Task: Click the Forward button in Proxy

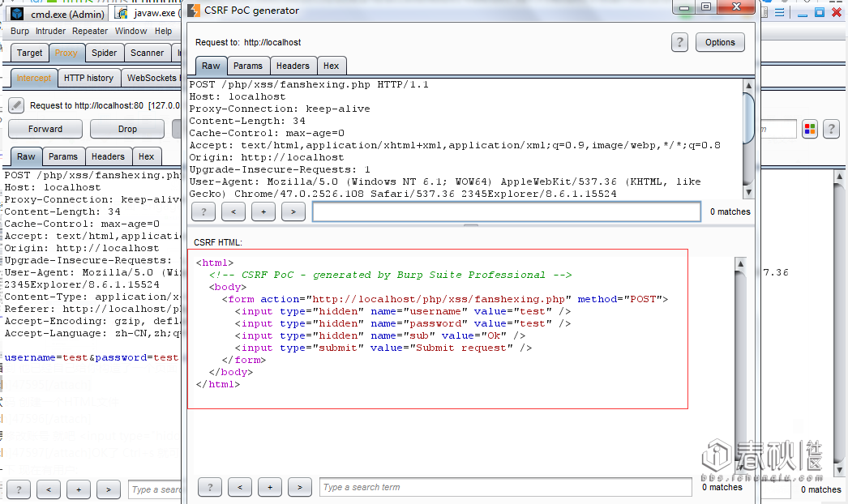Action: [45, 129]
